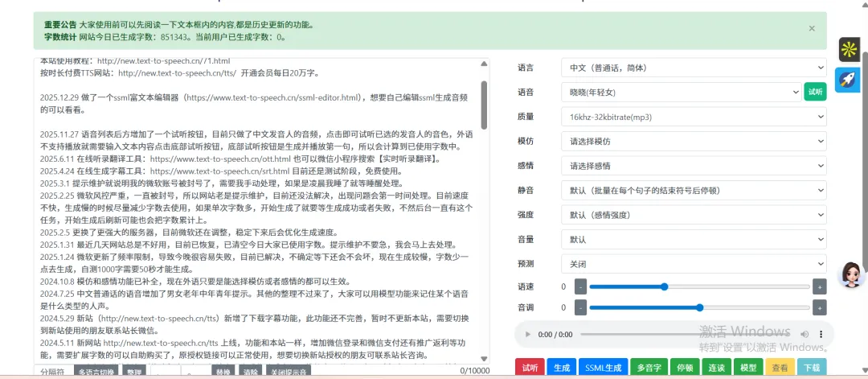Click the text area scroll-down arrow
Screen dimensions: 868x379
click(x=484, y=359)
